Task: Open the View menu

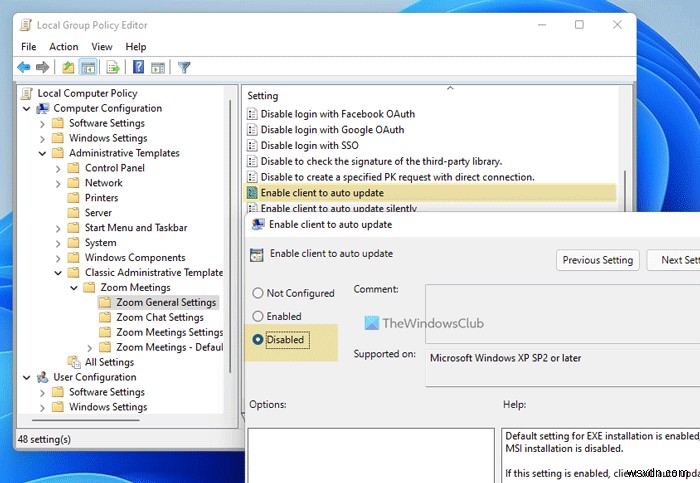Action: [102, 47]
